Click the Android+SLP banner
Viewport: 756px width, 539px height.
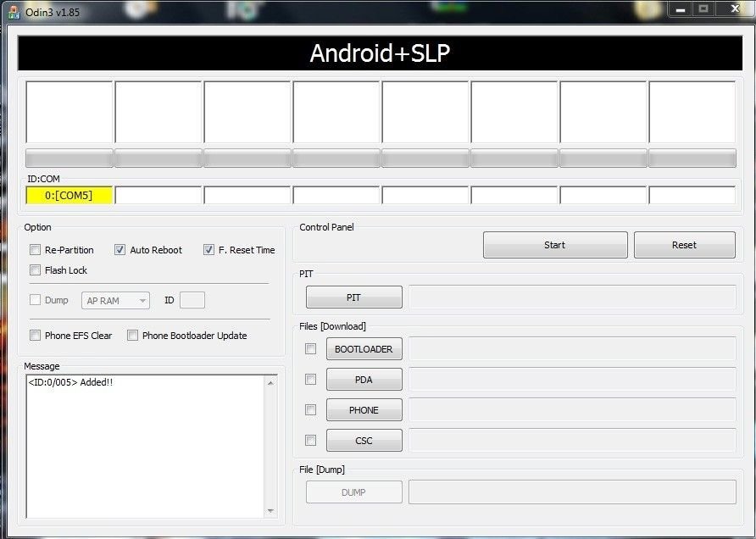pos(380,53)
